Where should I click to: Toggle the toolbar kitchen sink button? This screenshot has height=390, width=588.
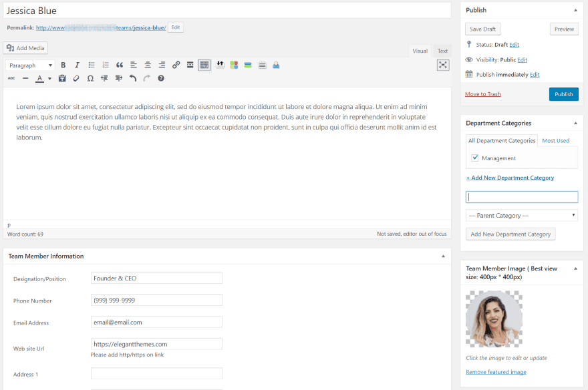point(204,65)
